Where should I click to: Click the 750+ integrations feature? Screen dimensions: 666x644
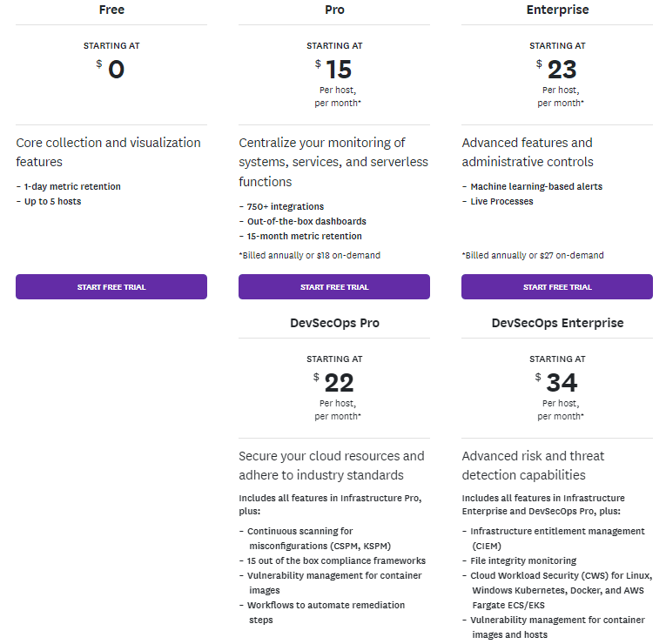285,206
